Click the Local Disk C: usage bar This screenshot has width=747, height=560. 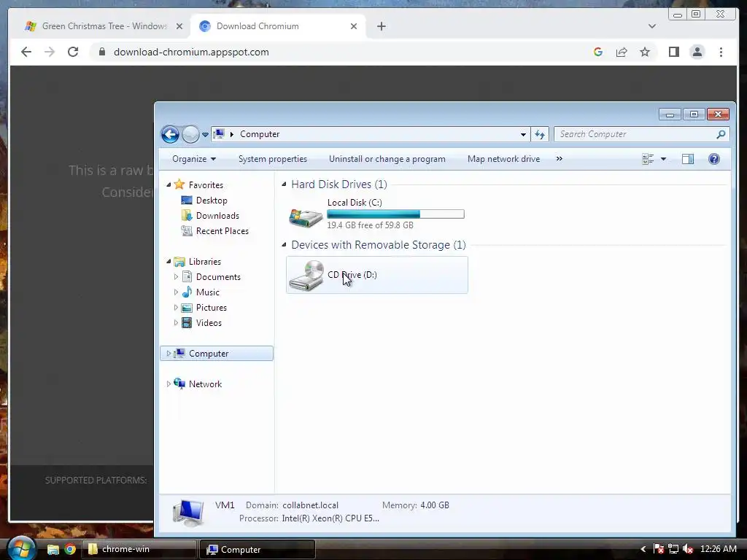coord(395,214)
